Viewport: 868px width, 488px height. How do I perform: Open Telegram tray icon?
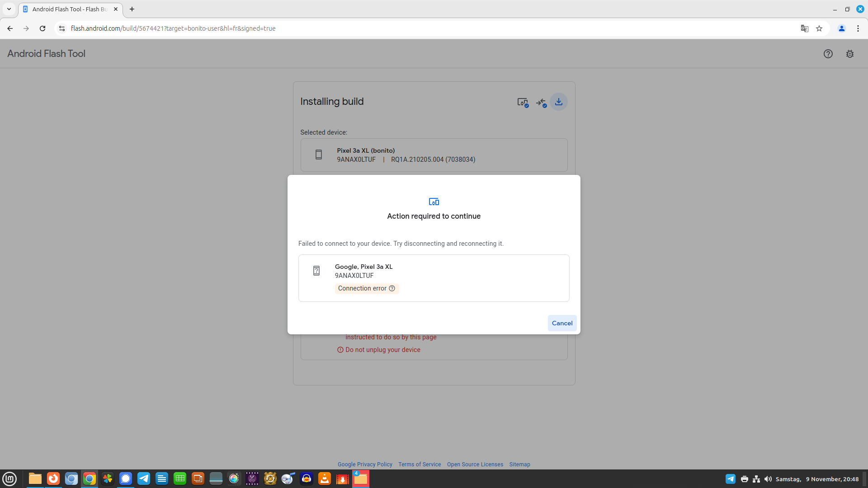(x=731, y=479)
